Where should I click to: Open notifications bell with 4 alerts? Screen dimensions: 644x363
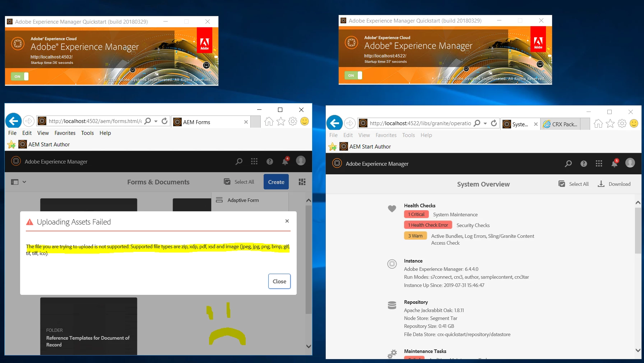coord(285,161)
